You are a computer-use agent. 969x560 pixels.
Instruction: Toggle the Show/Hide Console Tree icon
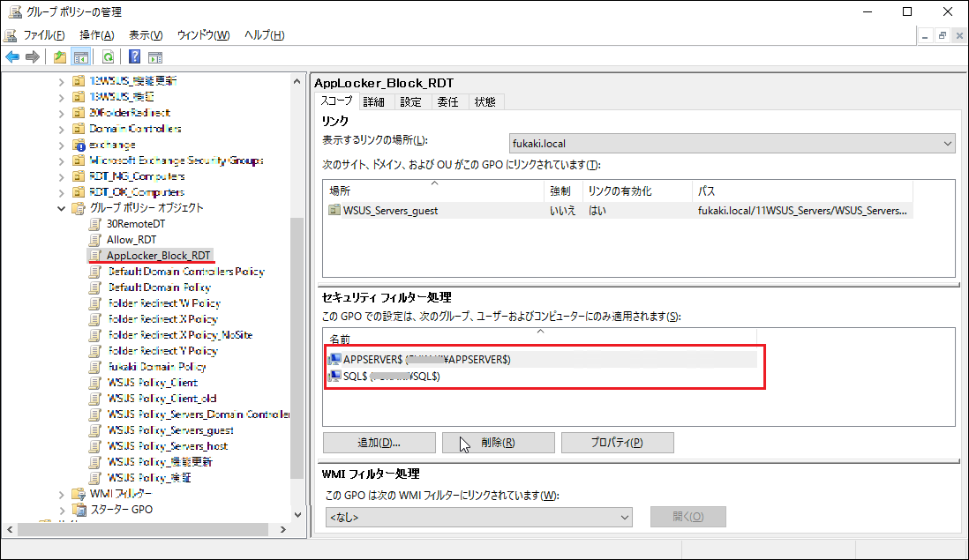coord(80,57)
